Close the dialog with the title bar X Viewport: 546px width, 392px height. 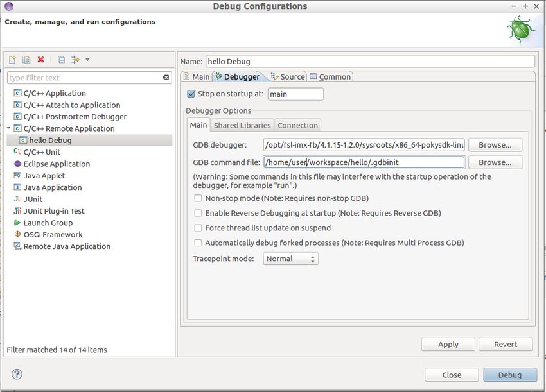536,6
